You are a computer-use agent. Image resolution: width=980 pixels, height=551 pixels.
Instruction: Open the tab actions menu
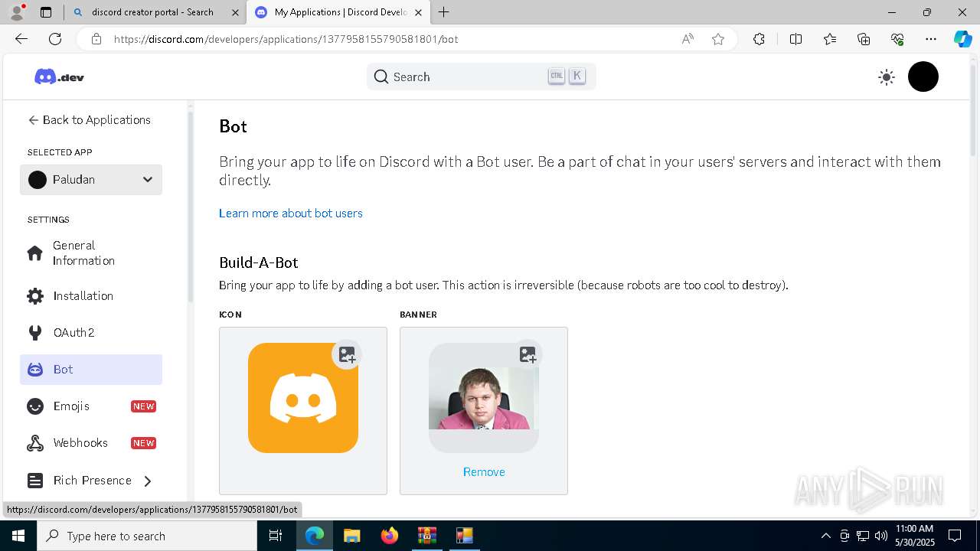[x=45, y=12]
